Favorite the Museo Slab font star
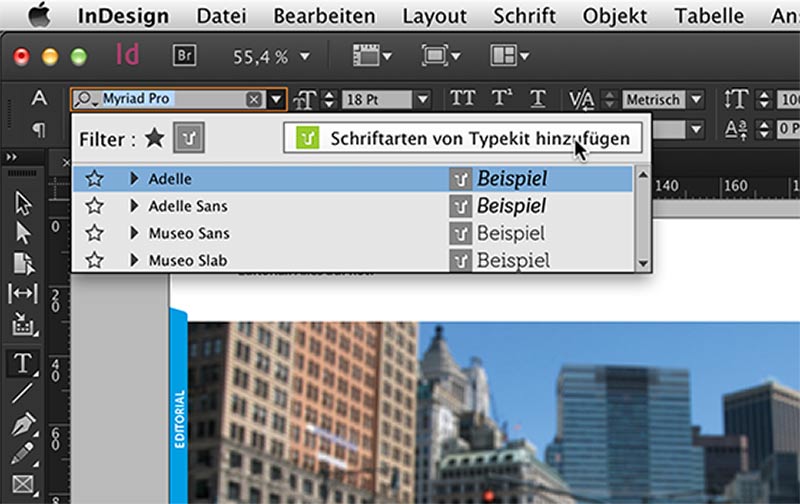 (94, 260)
